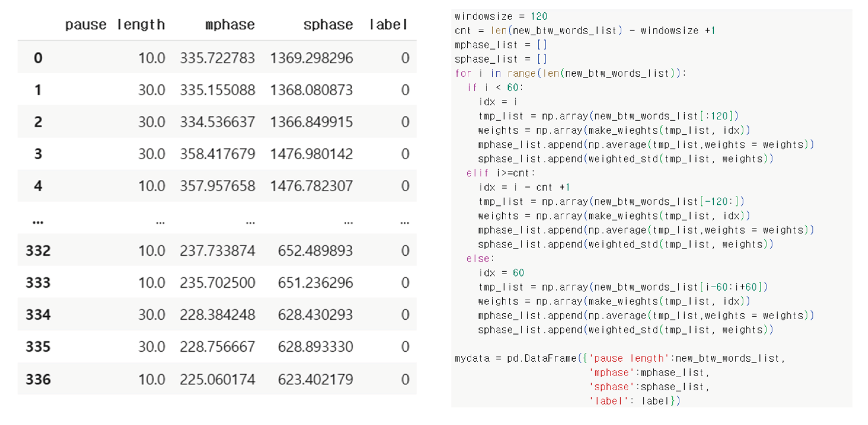868x425 pixels.
Task: Click the 'else:' code line
Action: pos(481,258)
